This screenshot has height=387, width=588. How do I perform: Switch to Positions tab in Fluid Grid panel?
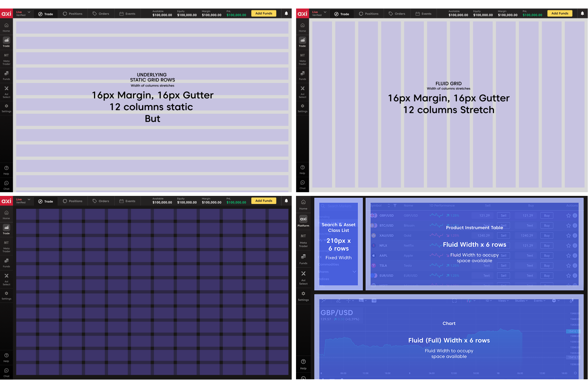click(x=368, y=14)
